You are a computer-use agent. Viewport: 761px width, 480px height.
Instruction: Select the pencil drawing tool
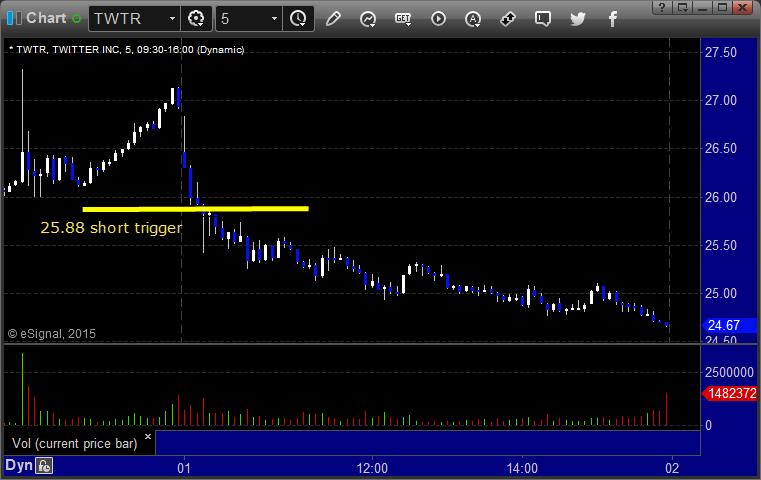333,18
